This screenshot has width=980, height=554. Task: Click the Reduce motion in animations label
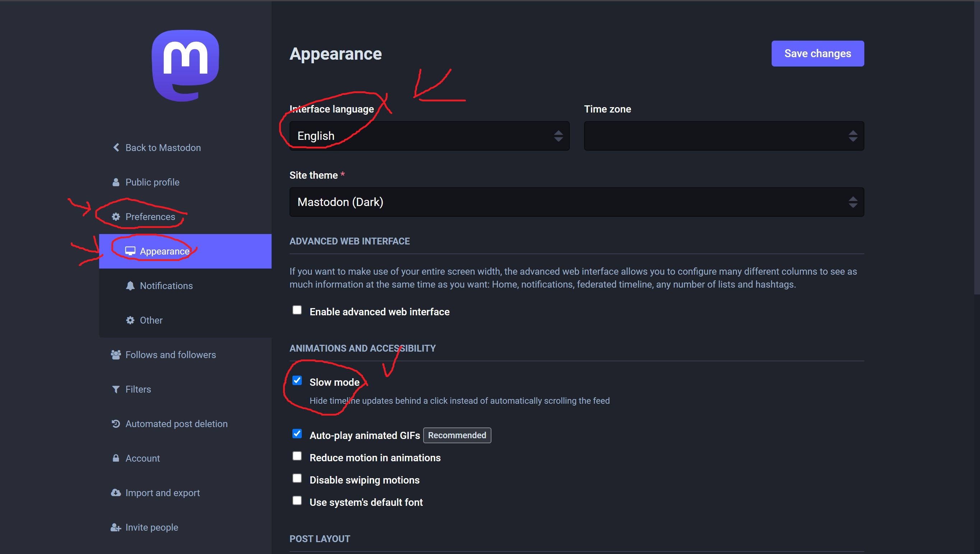pos(375,458)
